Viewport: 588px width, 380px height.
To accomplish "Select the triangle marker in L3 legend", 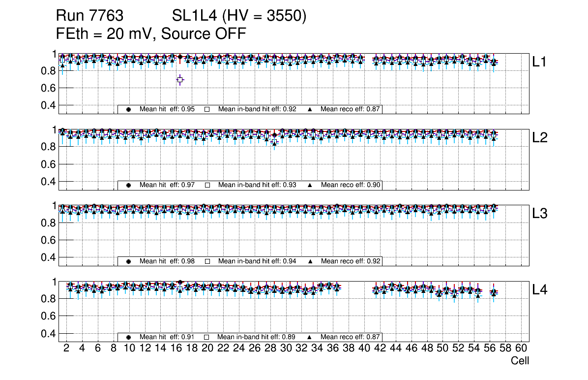I will 310,261.
